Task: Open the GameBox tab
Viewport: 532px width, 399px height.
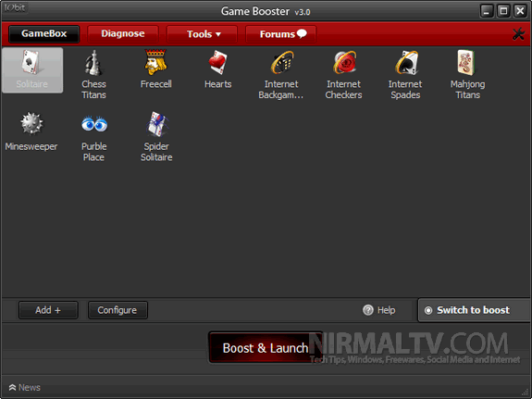Action: pos(44,33)
